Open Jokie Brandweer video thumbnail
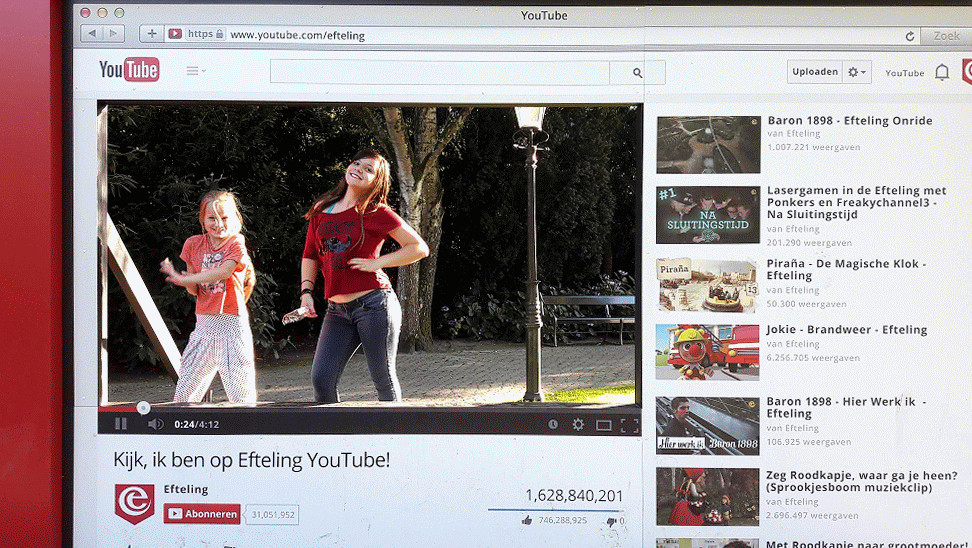 (x=707, y=351)
